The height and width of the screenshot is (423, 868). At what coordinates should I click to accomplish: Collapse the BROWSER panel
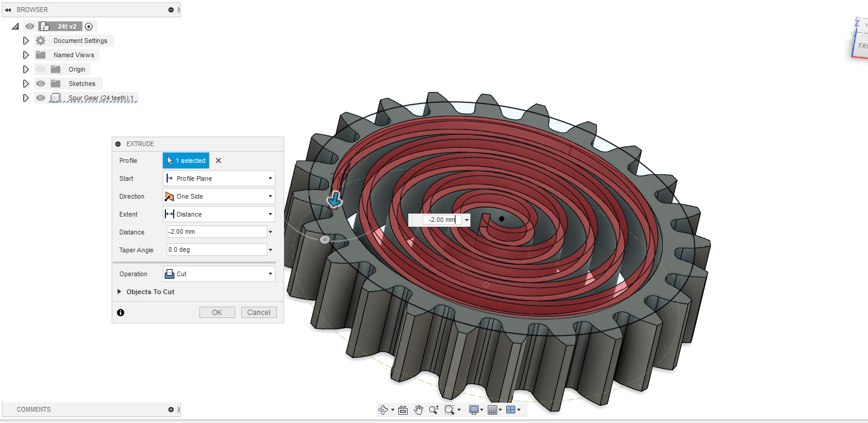[7, 10]
